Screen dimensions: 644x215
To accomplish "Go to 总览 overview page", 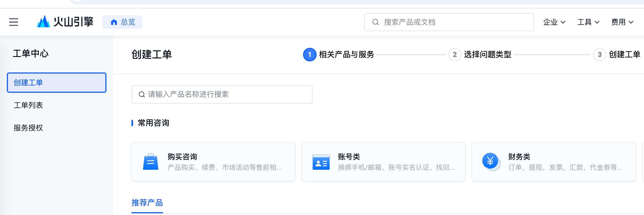I will coord(122,22).
